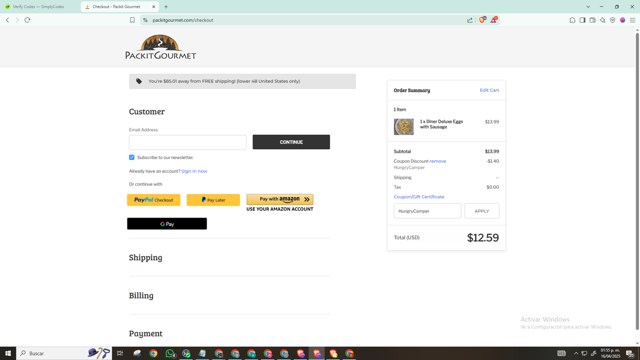The image size is (640, 360).
Task: Pay with PayPal Checkout button
Action: (153, 200)
